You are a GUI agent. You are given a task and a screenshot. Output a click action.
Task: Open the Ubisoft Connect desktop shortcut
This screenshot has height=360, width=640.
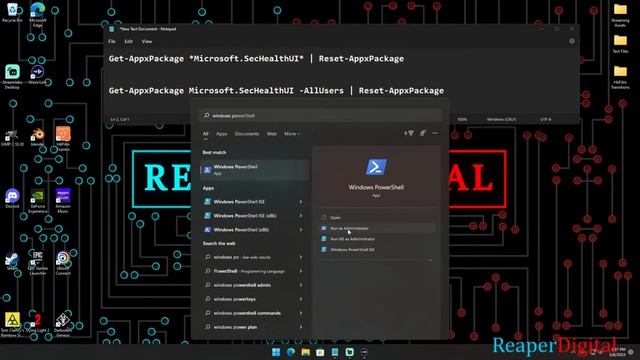click(x=63, y=263)
